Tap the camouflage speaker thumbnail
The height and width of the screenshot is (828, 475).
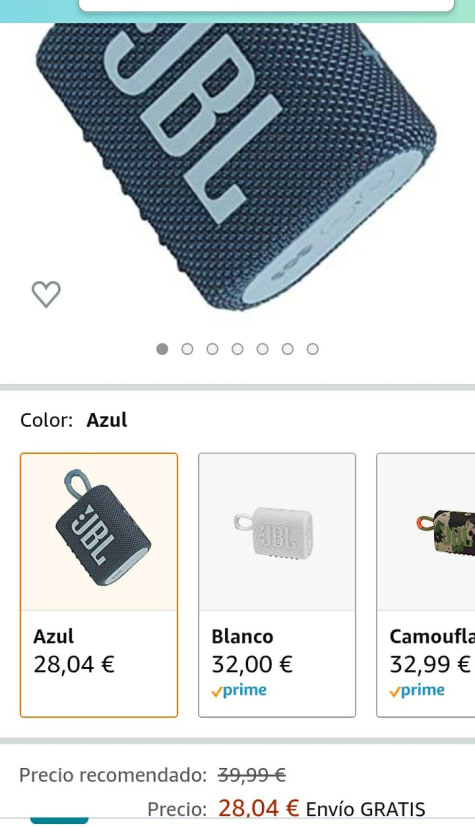click(x=445, y=533)
